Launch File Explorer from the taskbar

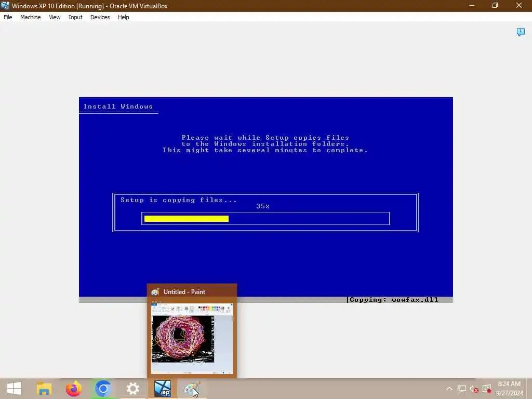click(x=44, y=389)
